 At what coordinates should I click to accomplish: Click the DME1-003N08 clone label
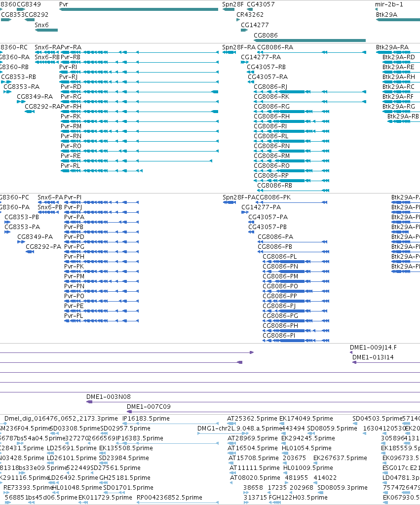click(109, 397)
